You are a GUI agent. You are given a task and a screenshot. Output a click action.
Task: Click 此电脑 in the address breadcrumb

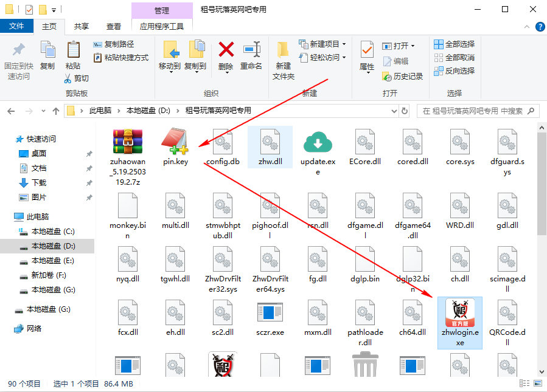[100, 111]
